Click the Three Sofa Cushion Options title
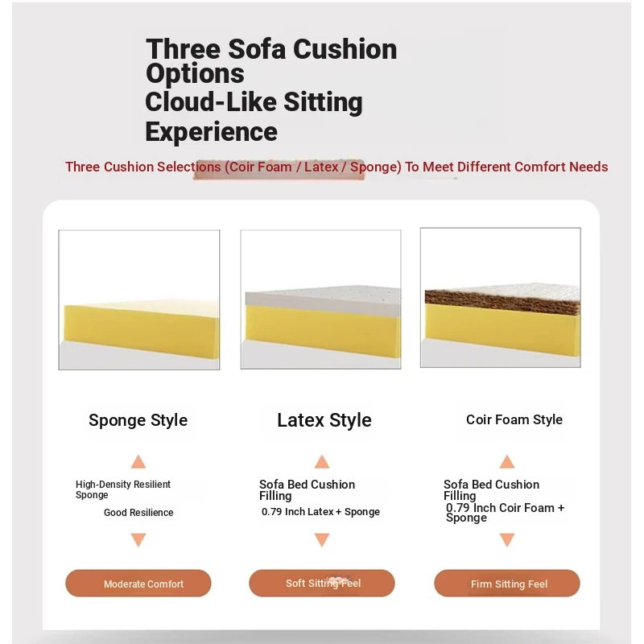The image size is (644, 644). (x=271, y=60)
